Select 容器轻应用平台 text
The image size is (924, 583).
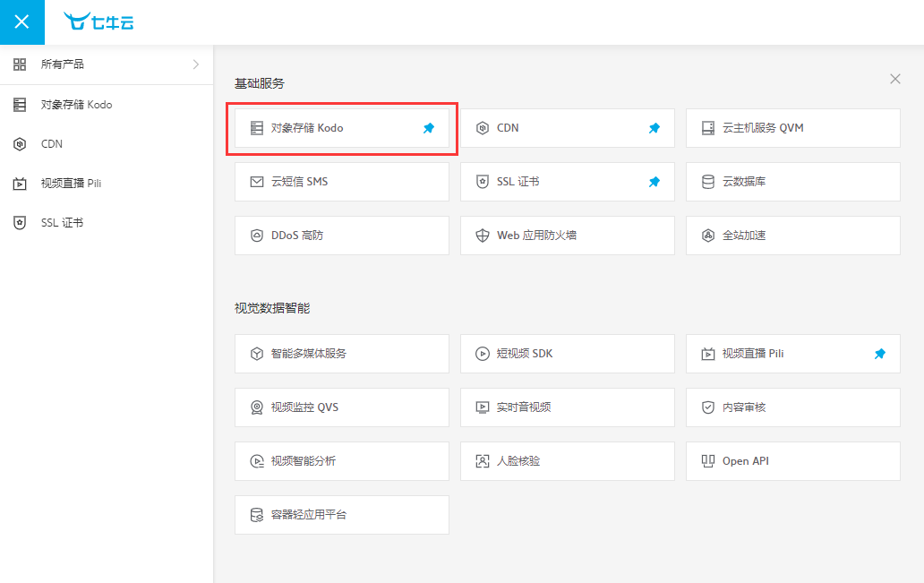[x=309, y=515]
